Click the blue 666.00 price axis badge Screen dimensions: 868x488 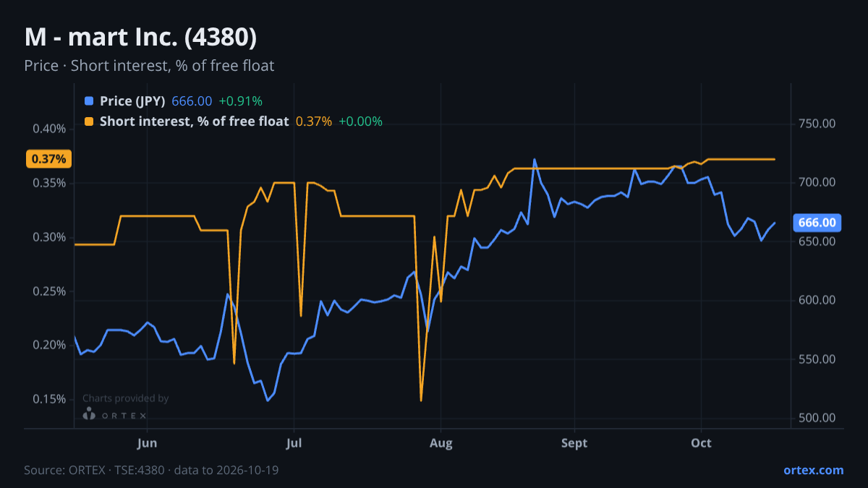817,223
